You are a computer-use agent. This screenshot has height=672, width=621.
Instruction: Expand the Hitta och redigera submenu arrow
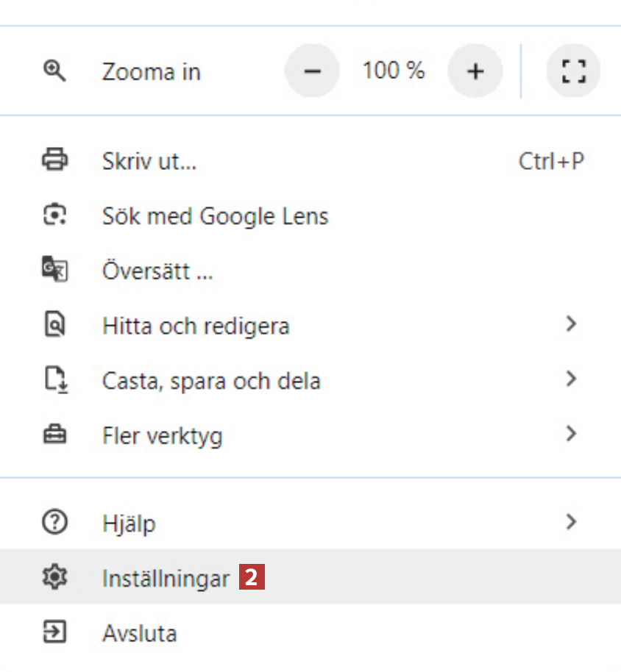tap(571, 324)
